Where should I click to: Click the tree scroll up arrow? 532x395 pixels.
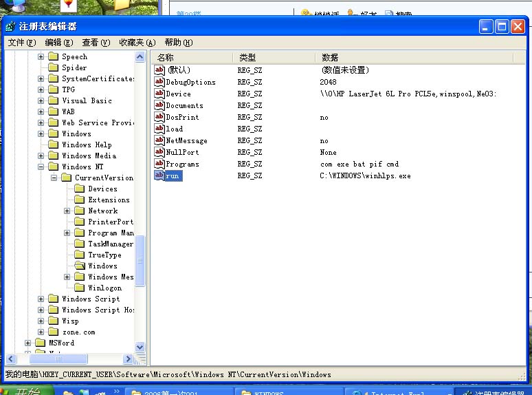point(140,56)
